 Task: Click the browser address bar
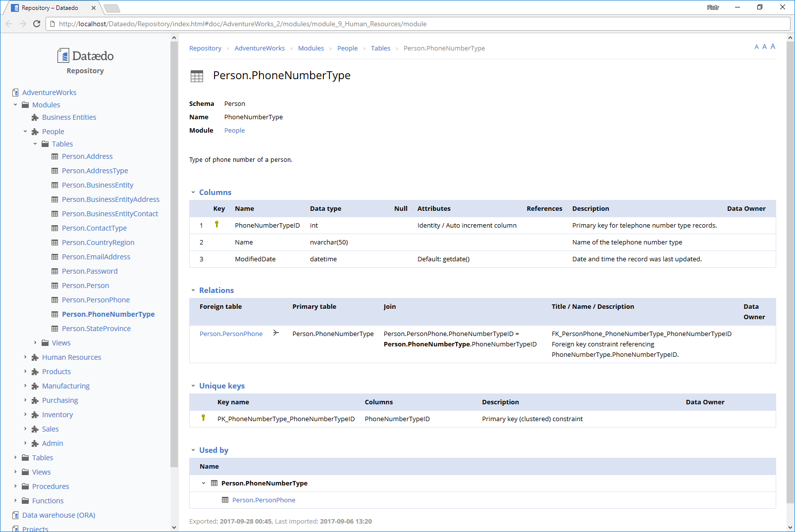click(416, 24)
